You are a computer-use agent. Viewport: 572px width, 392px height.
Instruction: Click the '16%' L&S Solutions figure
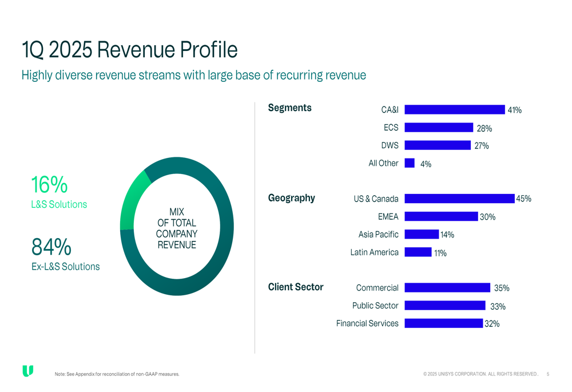click(49, 185)
